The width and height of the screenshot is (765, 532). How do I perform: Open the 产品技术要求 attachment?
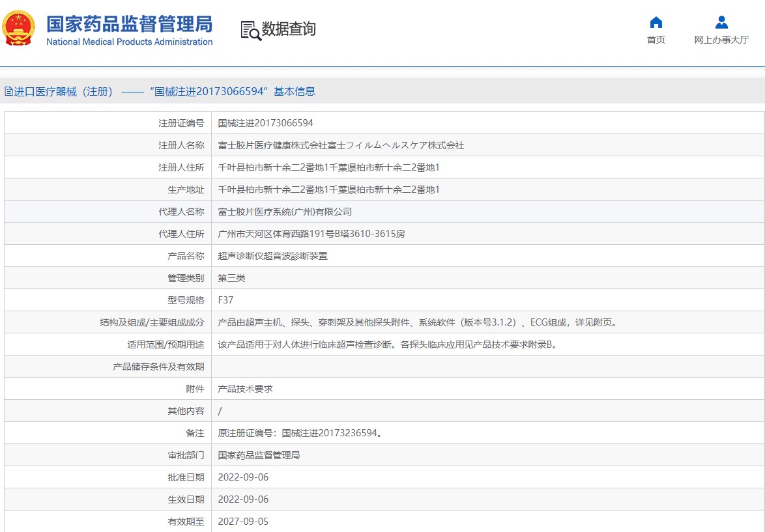tap(245, 389)
